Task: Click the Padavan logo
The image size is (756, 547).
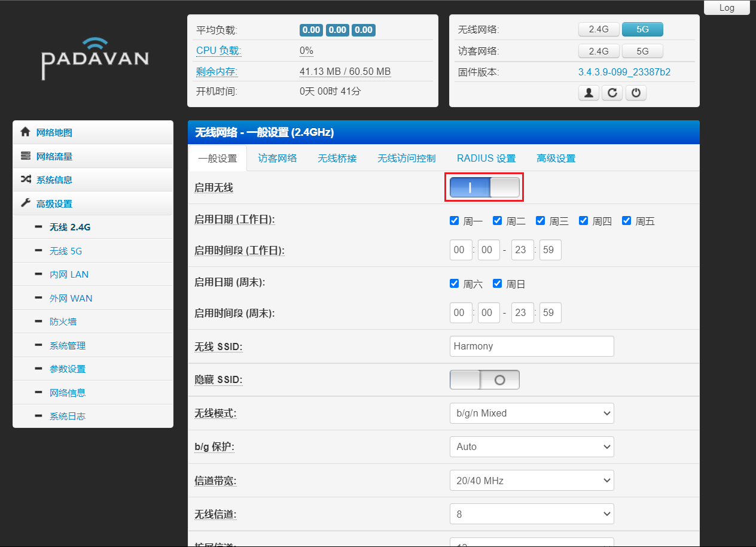Action: (94, 58)
